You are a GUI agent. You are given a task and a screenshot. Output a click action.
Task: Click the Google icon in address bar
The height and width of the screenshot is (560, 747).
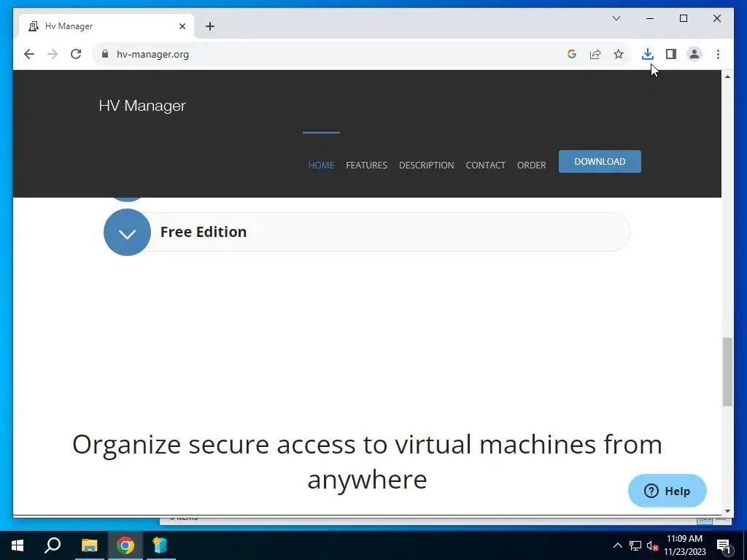(x=572, y=54)
